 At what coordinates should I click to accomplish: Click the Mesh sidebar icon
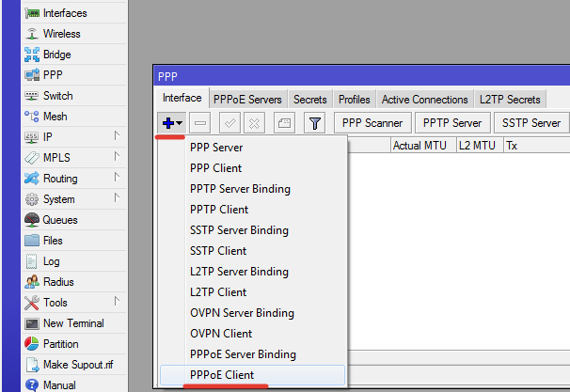(x=32, y=117)
